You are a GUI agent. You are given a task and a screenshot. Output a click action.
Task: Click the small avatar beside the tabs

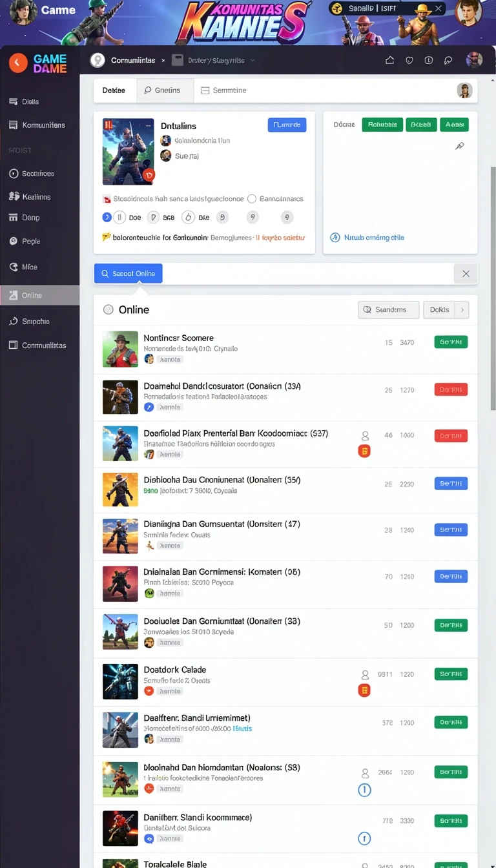coord(464,90)
